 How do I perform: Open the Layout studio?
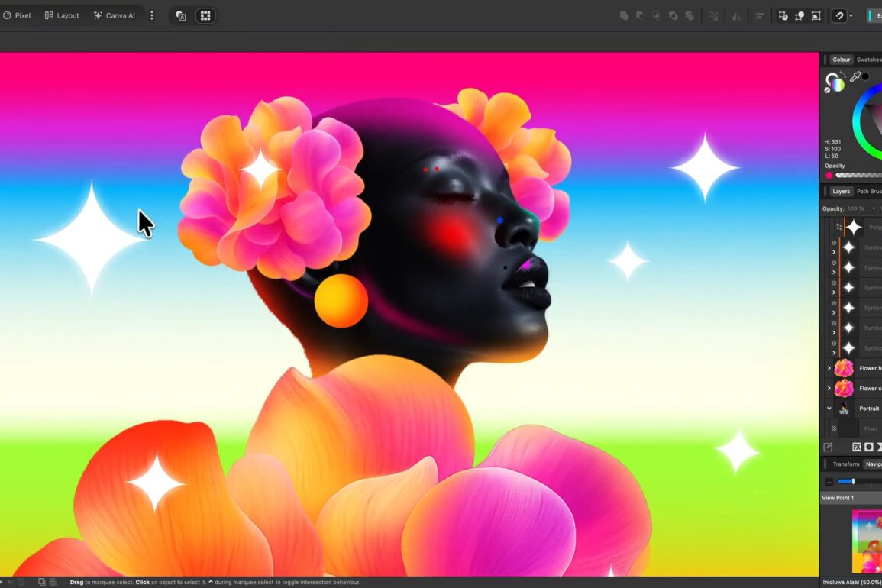tap(61, 15)
